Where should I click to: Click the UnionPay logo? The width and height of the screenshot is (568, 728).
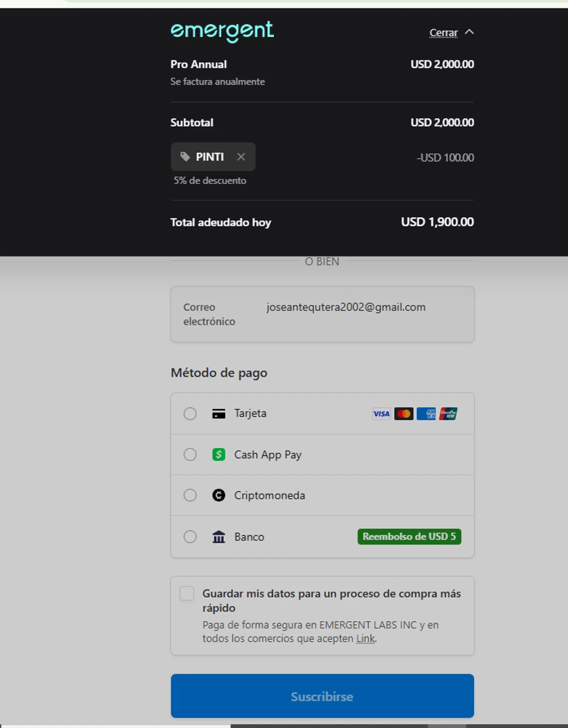(448, 414)
